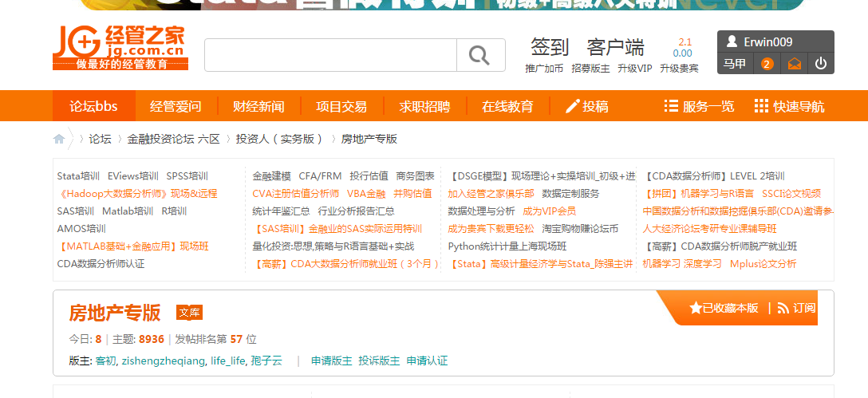Viewport: 868px width, 398px height.
Task: Open 客户端 link
Action: pos(616,47)
